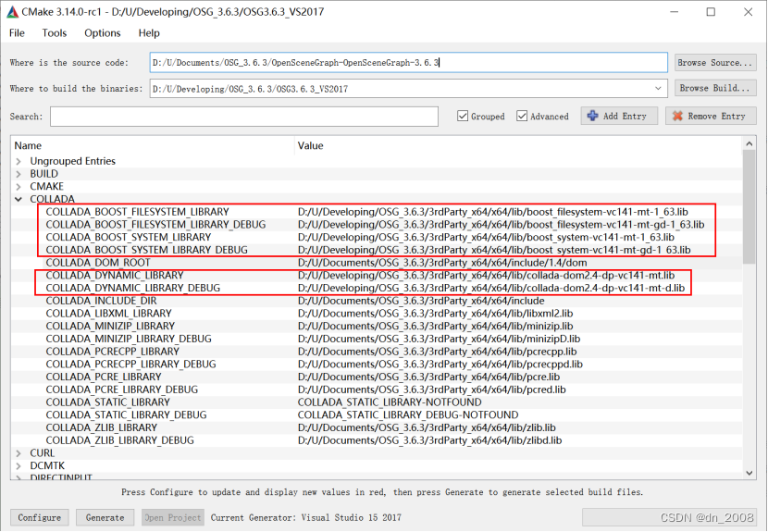This screenshot has width=768, height=532.
Task: Click the CMake logo in title bar
Action: 12,12
